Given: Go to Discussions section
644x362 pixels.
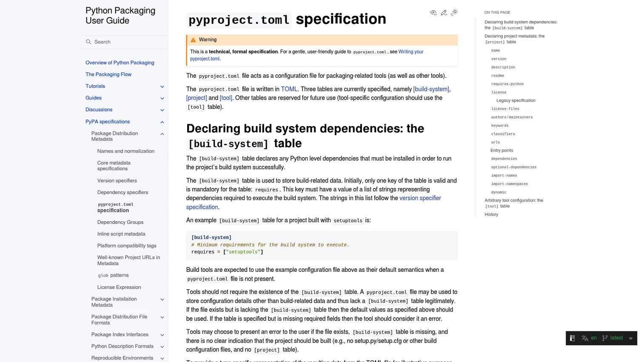Looking at the screenshot, I should (99, 110).
